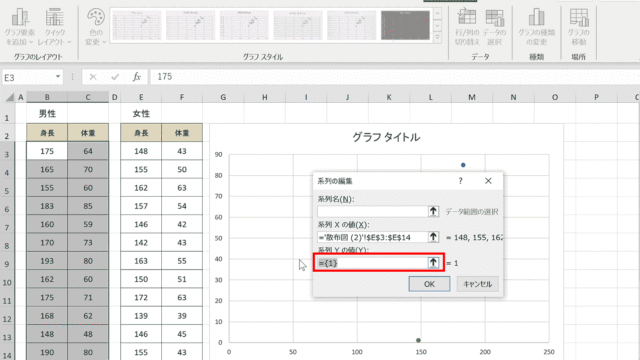Close the Edit Series (系列の編集) dialog

488,181
